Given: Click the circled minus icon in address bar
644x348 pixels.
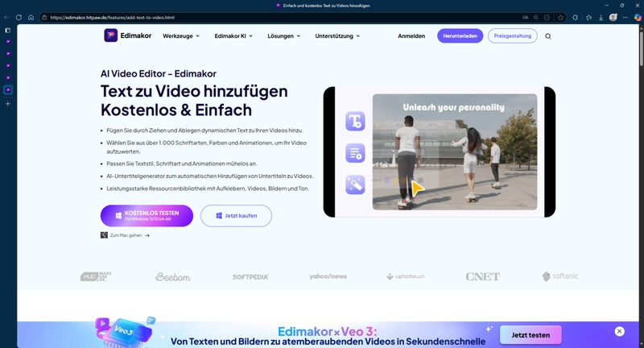Looking at the screenshot, I should (x=547, y=17).
